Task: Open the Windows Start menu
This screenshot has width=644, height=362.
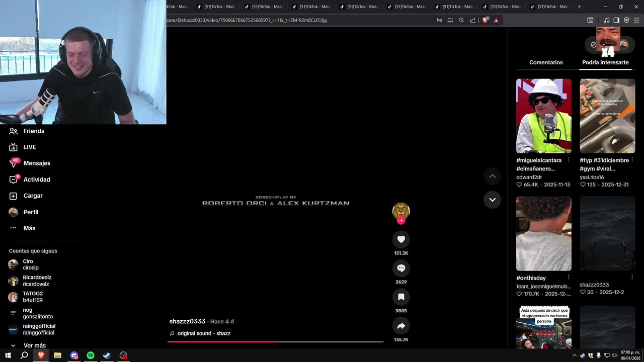Action: 8,355
